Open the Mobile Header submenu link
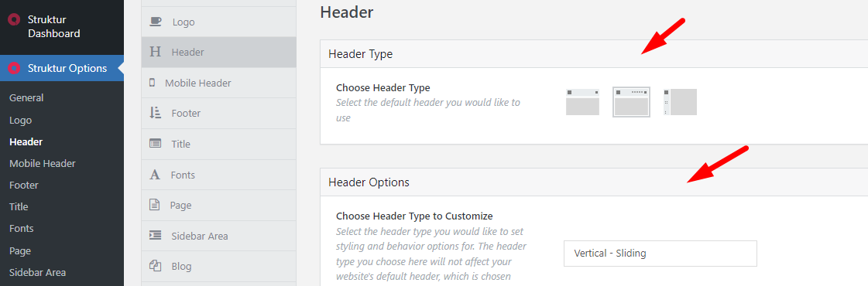The height and width of the screenshot is (286, 868). (x=43, y=163)
